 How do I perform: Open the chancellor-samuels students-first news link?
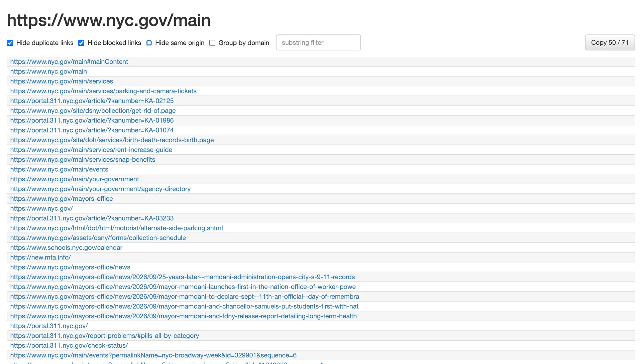click(184, 307)
